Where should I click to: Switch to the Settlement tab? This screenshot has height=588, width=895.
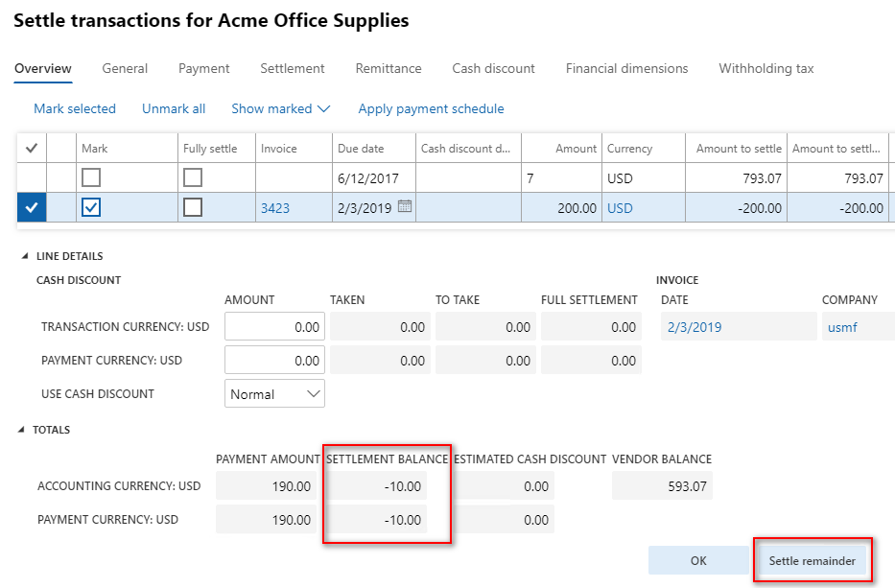[x=292, y=68]
